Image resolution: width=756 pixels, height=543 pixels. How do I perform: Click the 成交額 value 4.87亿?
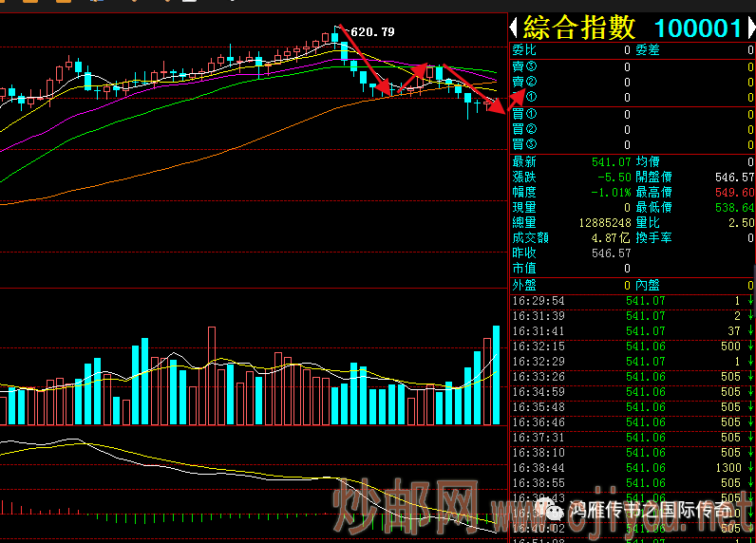(611, 238)
